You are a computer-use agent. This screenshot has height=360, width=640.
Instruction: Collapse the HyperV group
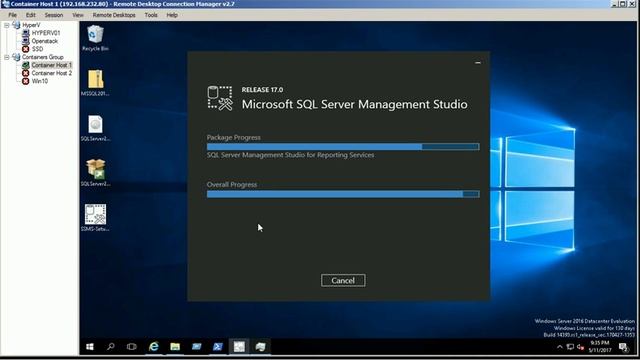pyautogui.click(x=7, y=25)
